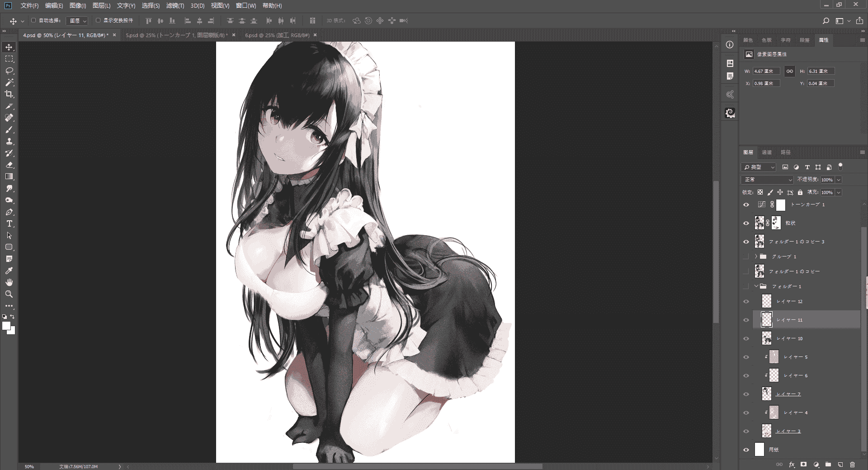Hide the 粒状 layer
868x470 pixels.
746,223
